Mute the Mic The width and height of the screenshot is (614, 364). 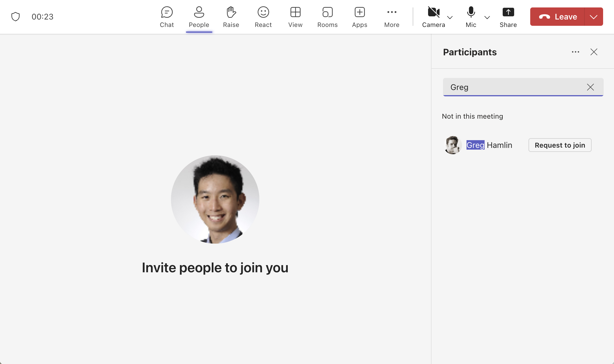[x=471, y=17]
